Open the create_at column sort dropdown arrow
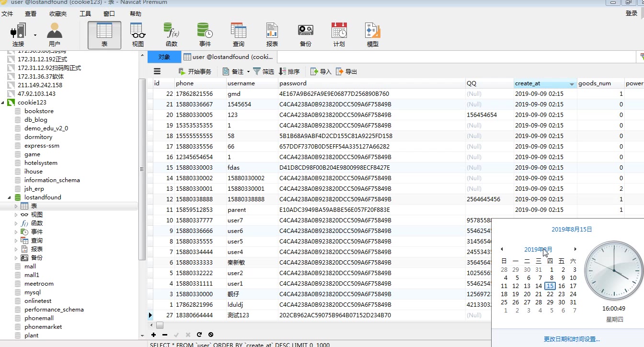The image size is (644, 347). [572, 84]
